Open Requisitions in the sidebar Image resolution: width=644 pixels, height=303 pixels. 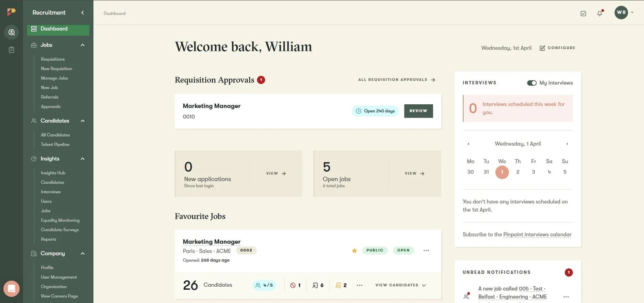(x=53, y=59)
